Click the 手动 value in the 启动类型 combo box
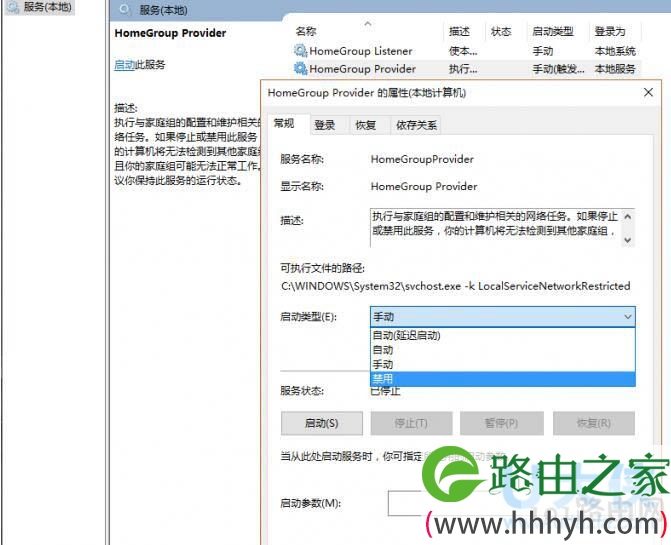This screenshot has height=545, width=671. [383, 317]
